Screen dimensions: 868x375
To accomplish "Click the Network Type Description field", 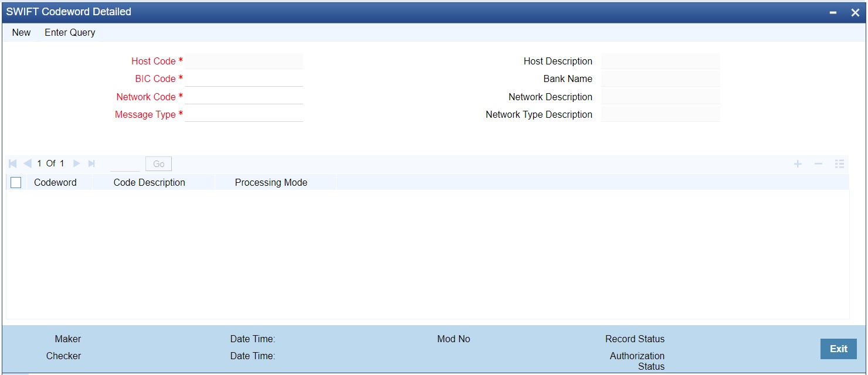I will point(660,114).
